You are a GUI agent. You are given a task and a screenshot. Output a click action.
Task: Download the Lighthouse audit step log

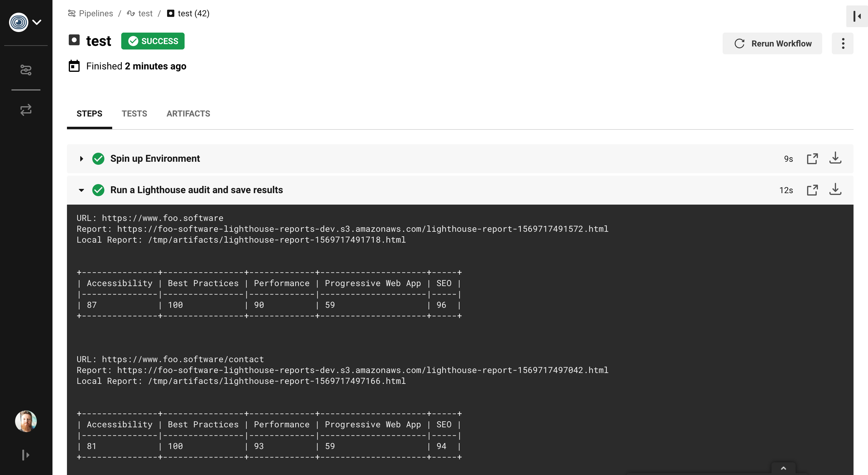click(x=835, y=190)
